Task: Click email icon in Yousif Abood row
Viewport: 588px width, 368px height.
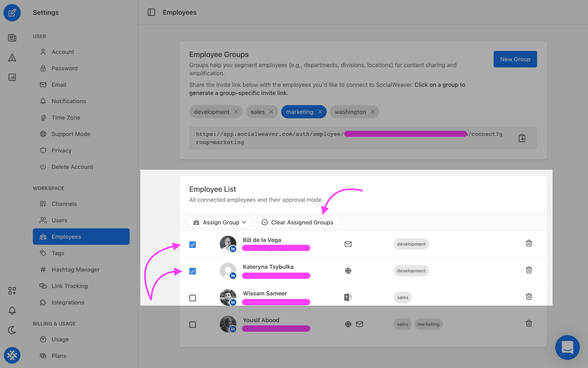Action: [x=360, y=324]
